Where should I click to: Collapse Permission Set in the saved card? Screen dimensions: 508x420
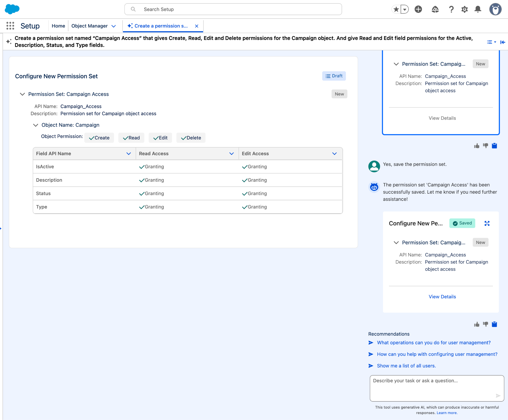(x=396, y=242)
